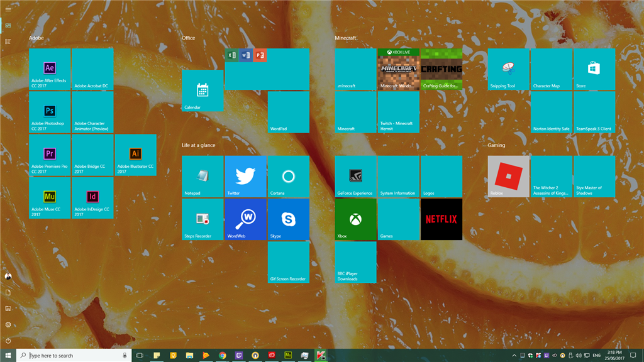644x362 pixels.
Task: Expand the Start hamburger menu
Action: (8, 9)
